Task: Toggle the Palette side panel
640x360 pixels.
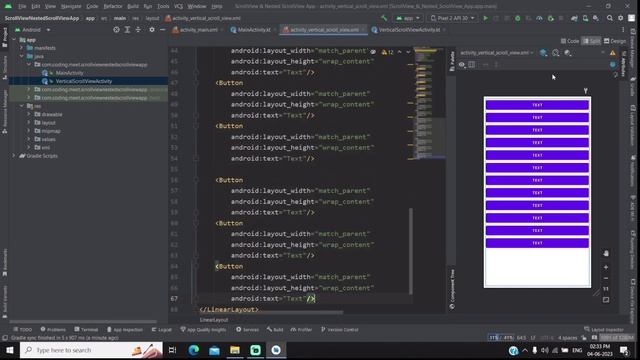Action: pos(452,61)
